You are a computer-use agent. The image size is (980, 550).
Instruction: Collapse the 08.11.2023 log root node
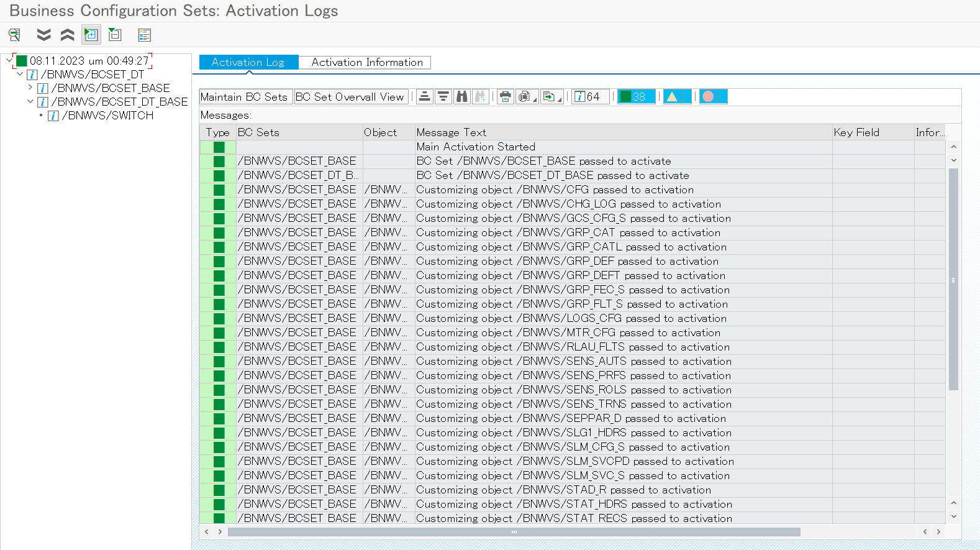[x=9, y=60]
